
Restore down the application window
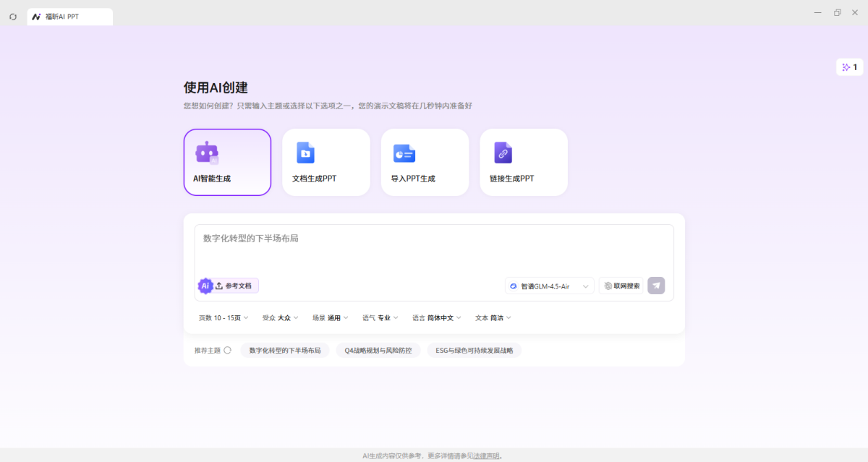pos(838,12)
